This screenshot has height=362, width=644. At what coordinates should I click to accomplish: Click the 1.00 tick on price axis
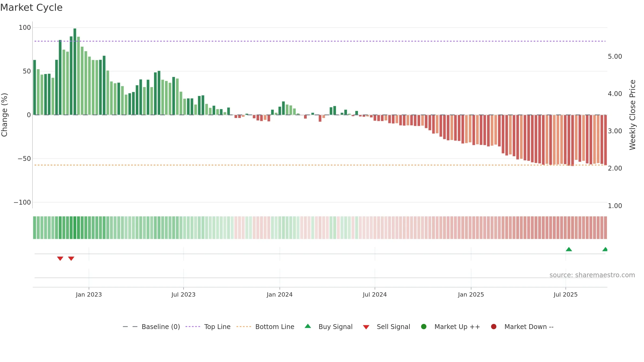point(615,206)
